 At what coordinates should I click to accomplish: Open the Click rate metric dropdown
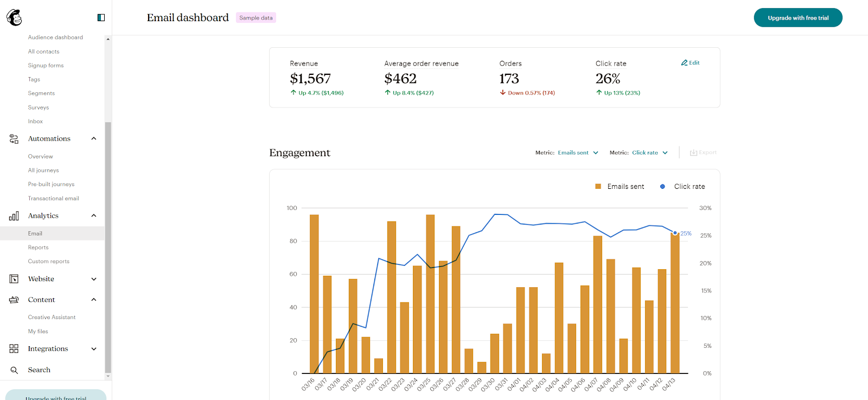tap(649, 153)
